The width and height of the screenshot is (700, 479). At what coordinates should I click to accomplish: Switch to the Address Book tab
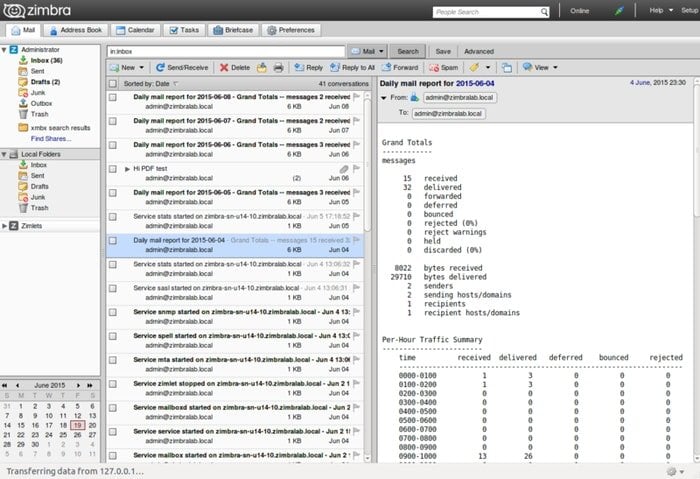pos(76,30)
